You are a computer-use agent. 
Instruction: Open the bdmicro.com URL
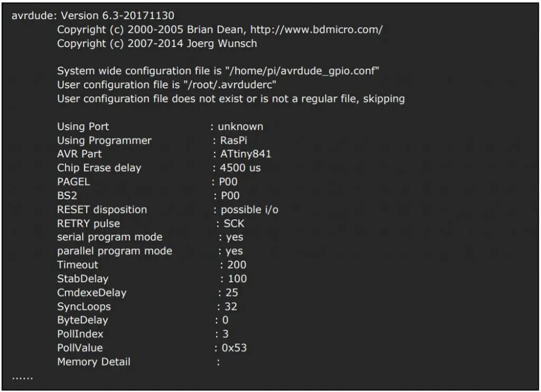(x=316, y=30)
